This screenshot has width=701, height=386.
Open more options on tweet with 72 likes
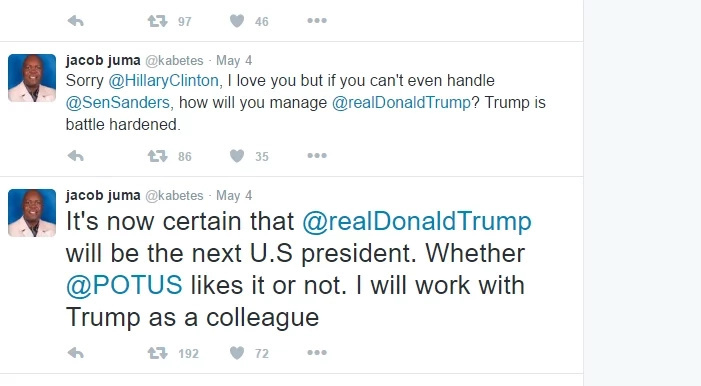pyautogui.click(x=317, y=353)
